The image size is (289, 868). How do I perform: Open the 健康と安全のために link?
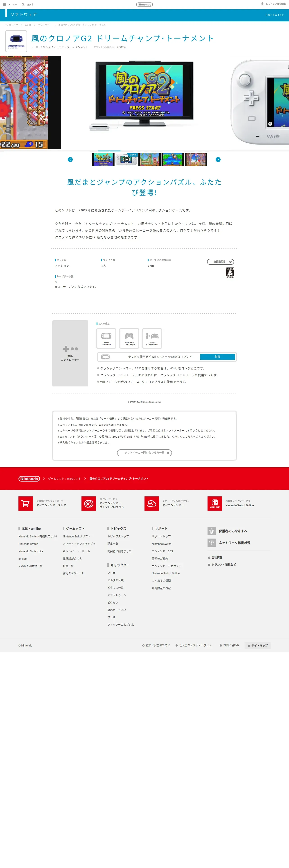coord(156,645)
